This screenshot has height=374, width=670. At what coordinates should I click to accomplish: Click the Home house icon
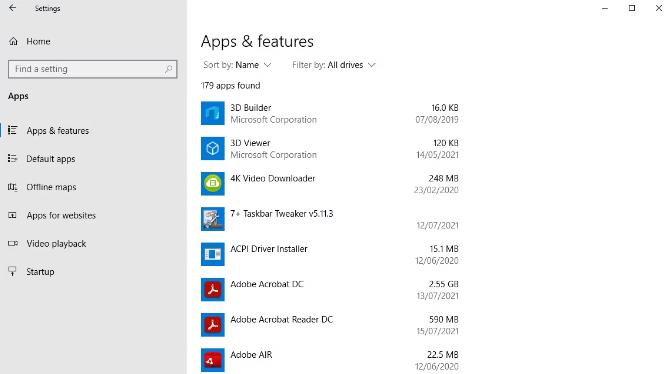pos(13,41)
